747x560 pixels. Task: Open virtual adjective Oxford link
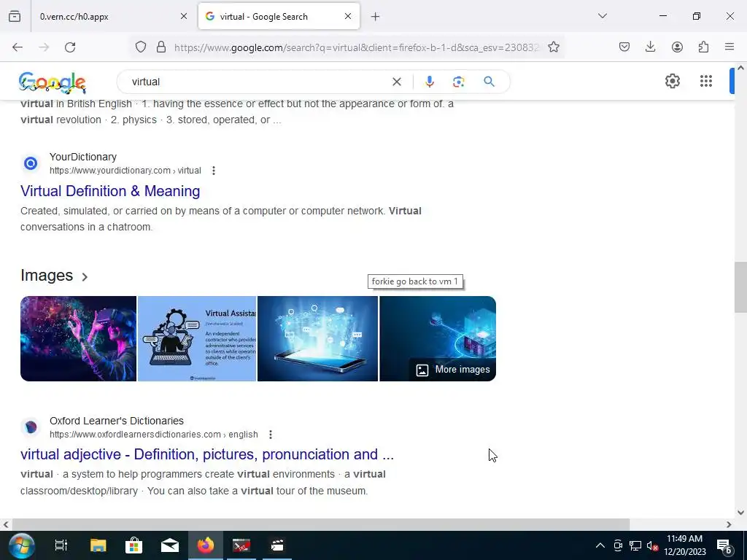(x=206, y=454)
